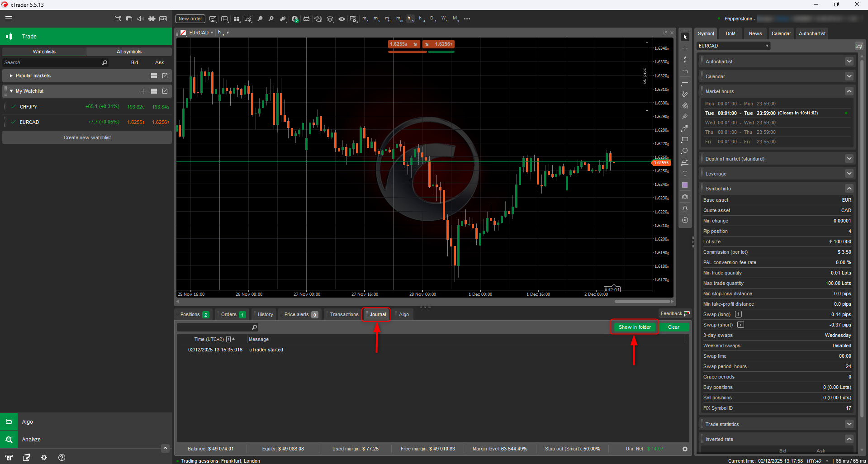Expand the Autochartist section
Viewport: 868px width, 464px height.
pyautogui.click(x=849, y=62)
